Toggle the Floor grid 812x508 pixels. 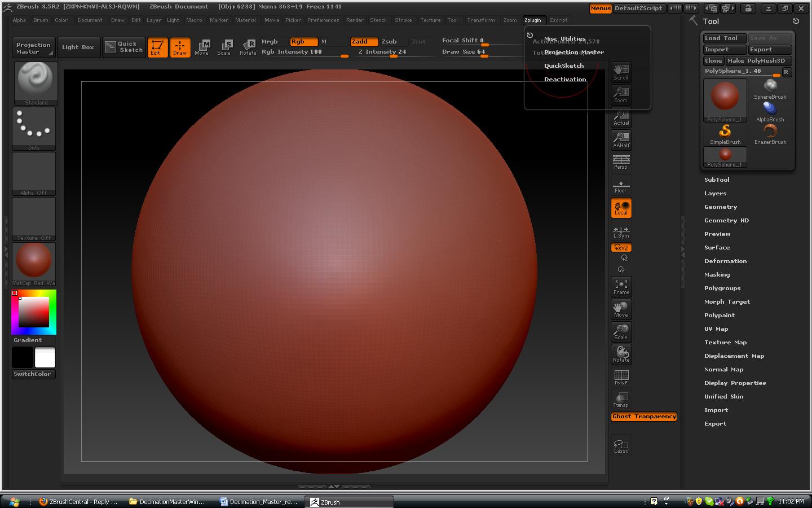[621, 185]
